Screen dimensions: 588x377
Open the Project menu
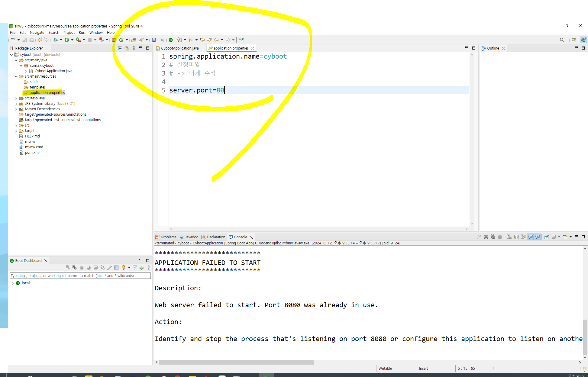69,33
